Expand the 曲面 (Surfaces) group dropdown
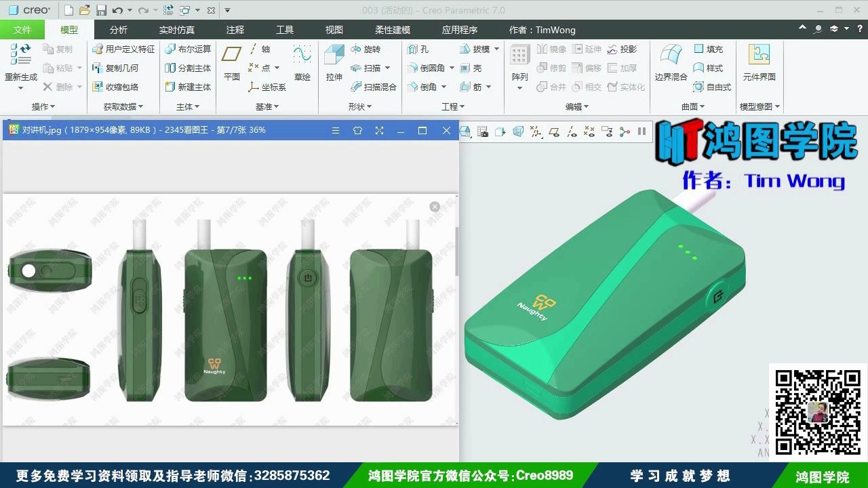Screen dimensions: 868x488 pos(693,106)
